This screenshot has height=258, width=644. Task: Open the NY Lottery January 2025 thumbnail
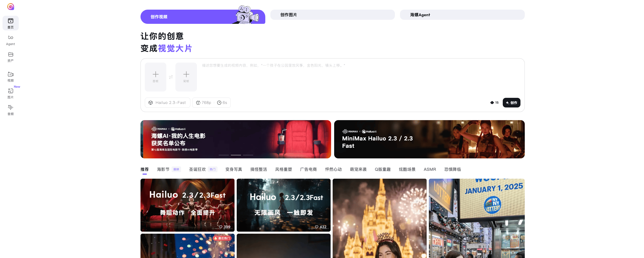477,218
